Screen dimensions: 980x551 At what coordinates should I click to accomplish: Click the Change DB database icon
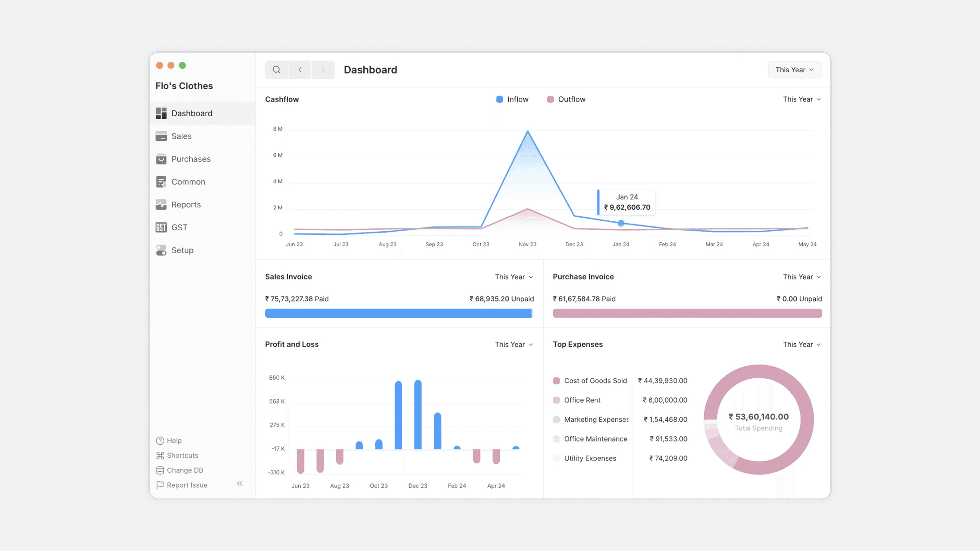click(x=160, y=470)
